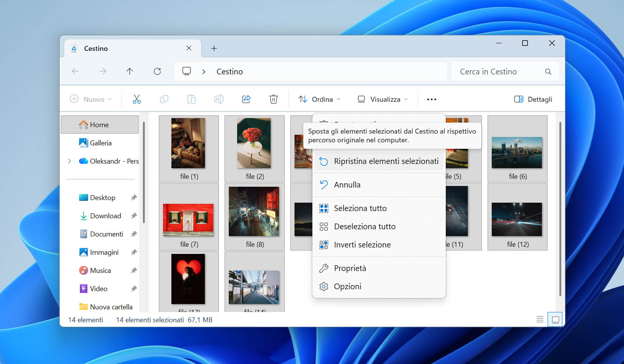Image resolution: width=624 pixels, height=364 pixels.
Task: Open a new tab with plus button
Action: coord(214,48)
